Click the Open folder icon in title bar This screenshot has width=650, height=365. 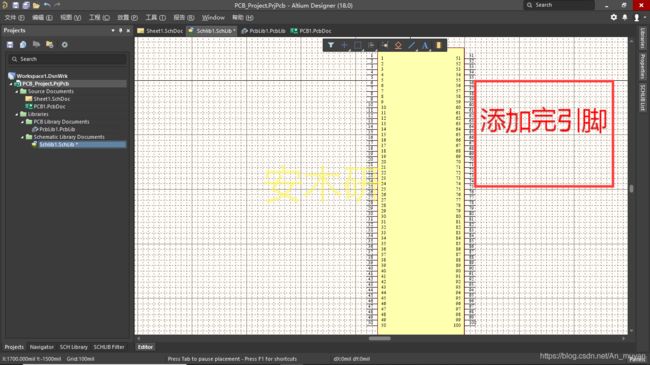click(x=36, y=5)
